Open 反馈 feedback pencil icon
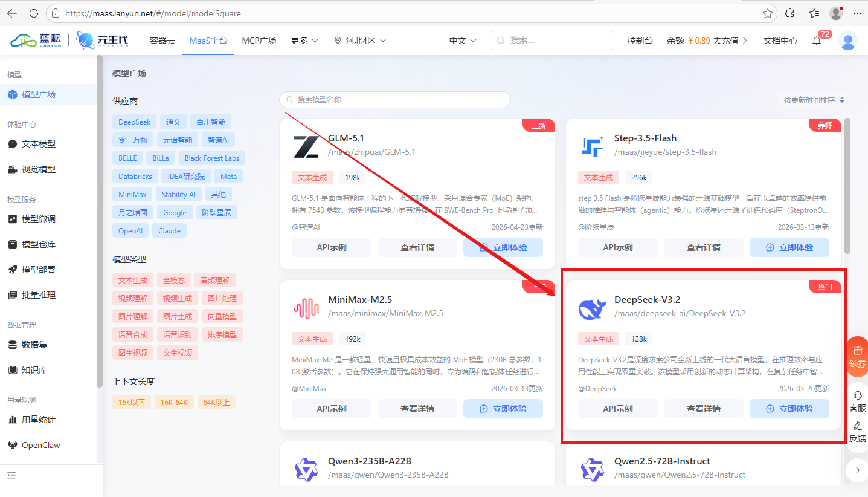This screenshot has height=497, width=868. click(x=858, y=432)
